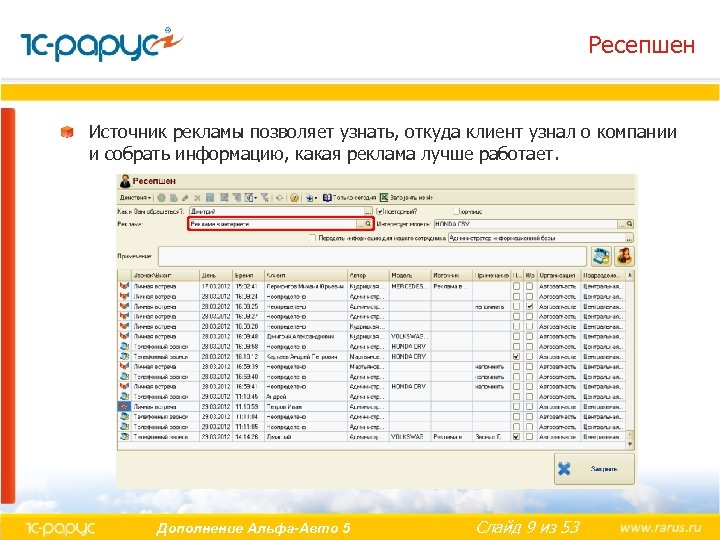This screenshot has height=540, width=720.
Task: Click the yellow help question icon
Action: [x=295, y=198]
